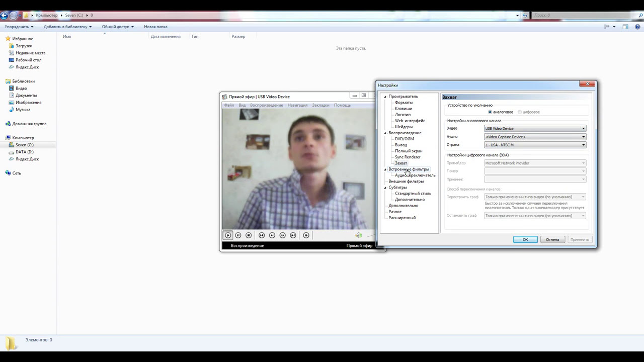Open the Остановить граф dropdown

[535, 216]
